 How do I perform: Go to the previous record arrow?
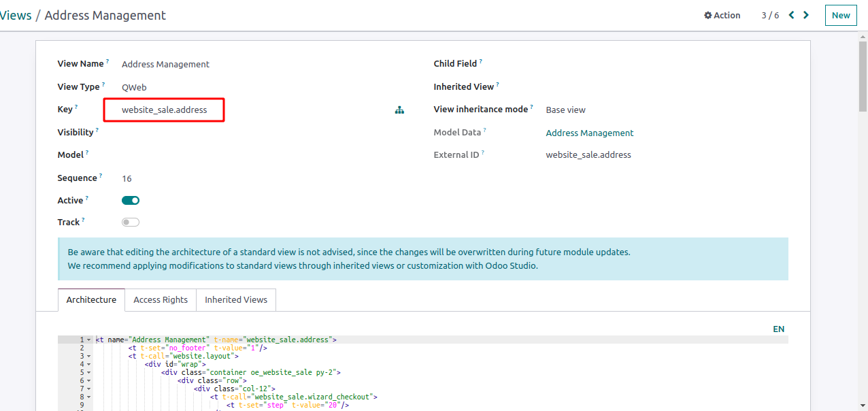[x=791, y=15]
